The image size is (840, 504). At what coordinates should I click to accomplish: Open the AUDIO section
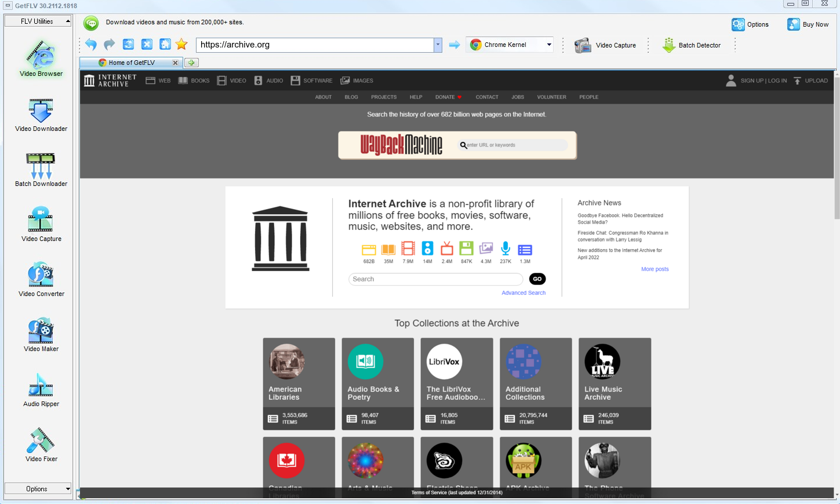(268, 81)
